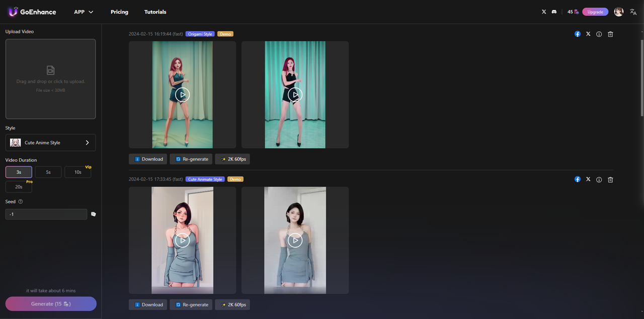Open the user avatar profile menu
This screenshot has height=319, width=644.
tap(619, 12)
